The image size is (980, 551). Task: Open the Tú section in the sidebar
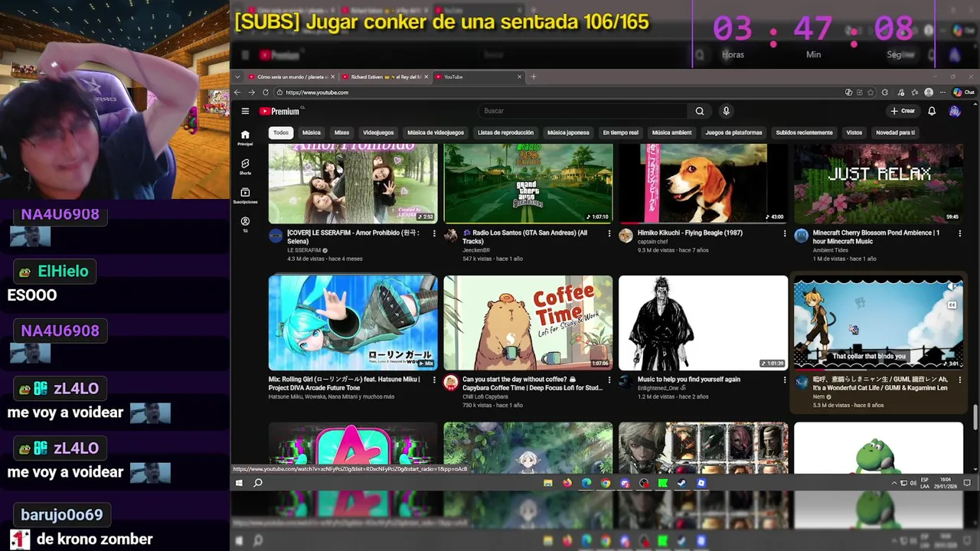245,224
